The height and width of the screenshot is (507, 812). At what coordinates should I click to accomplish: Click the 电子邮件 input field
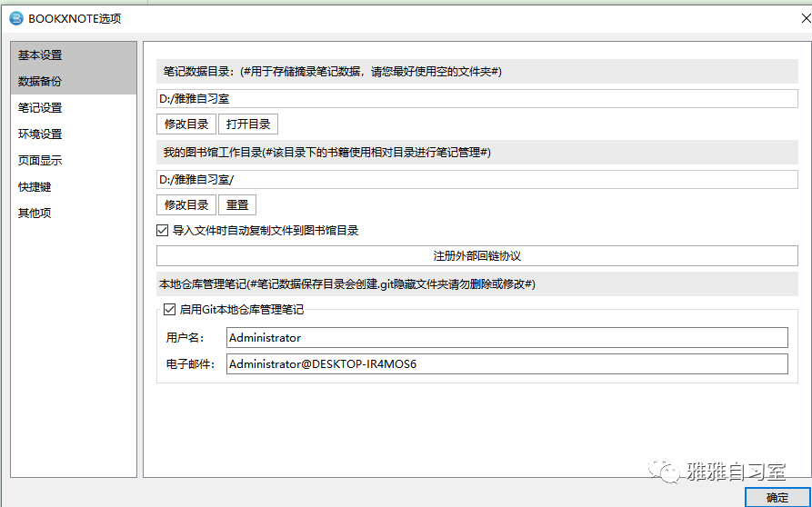(507, 363)
